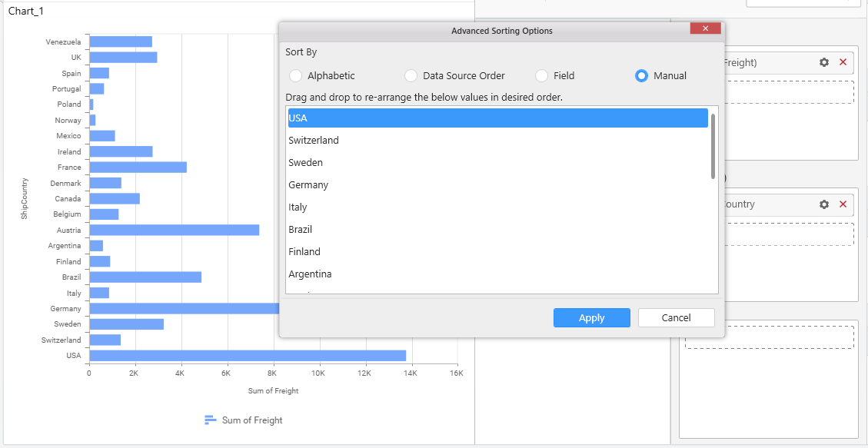
Task: Select the Field sort radio button
Action: (x=541, y=76)
